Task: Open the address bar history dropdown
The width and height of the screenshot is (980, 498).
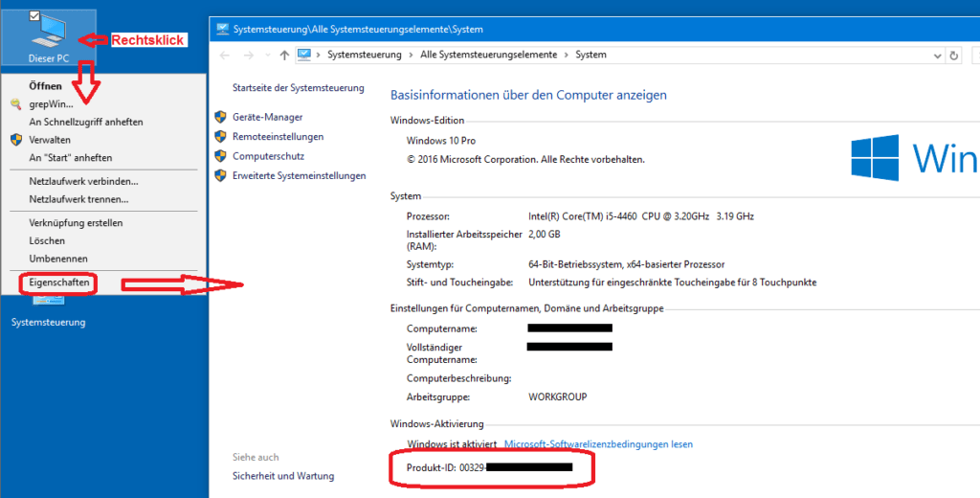Action: (937, 55)
